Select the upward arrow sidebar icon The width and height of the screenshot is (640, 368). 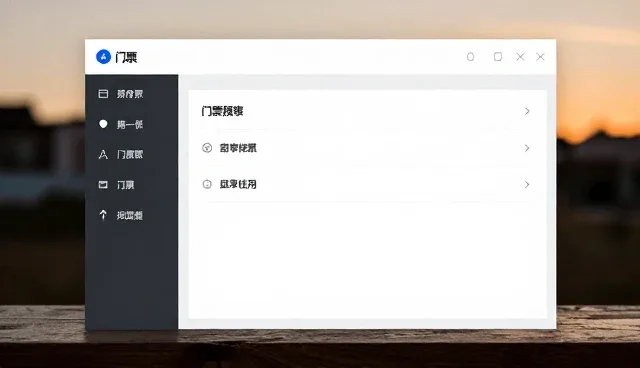[103, 215]
